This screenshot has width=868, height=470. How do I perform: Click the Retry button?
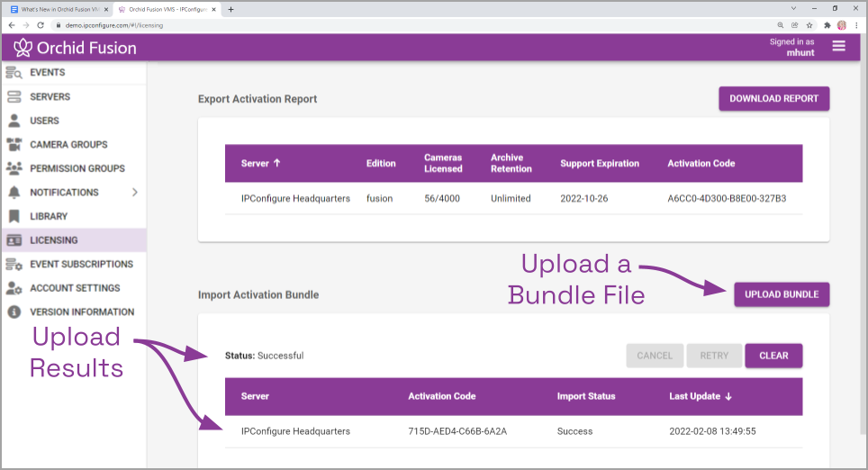coord(714,356)
